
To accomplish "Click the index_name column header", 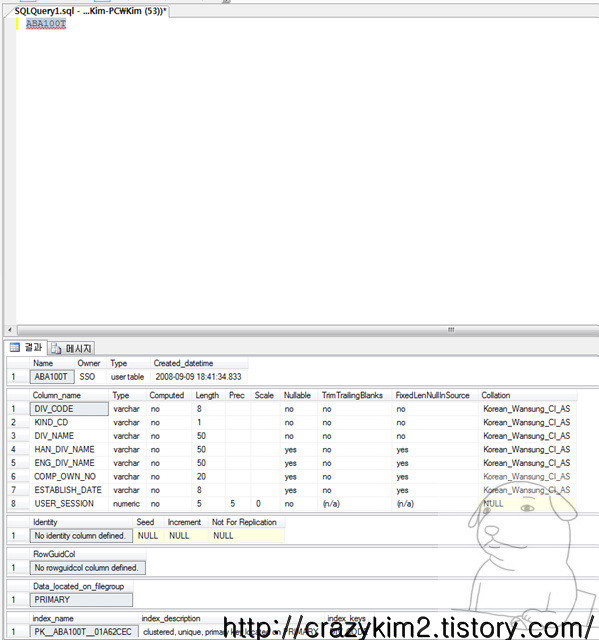I will point(83,618).
